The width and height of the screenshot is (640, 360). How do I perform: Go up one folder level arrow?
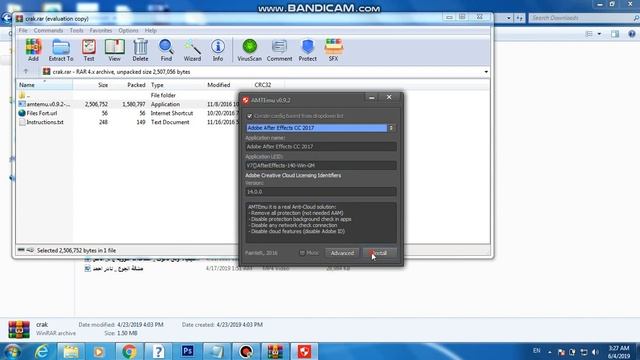(26, 71)
